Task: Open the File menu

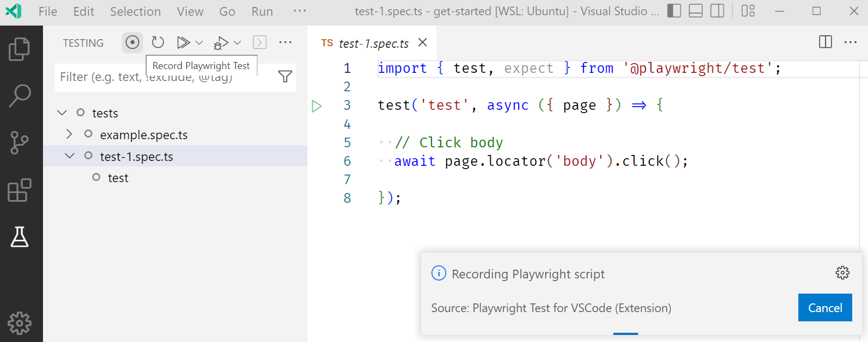Action: pos(48,11)
